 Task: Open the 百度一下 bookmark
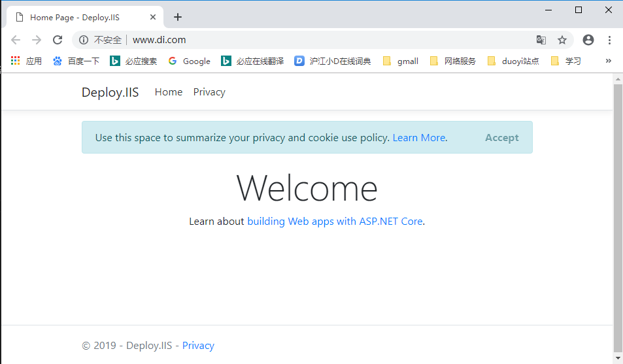pos(76,61)
